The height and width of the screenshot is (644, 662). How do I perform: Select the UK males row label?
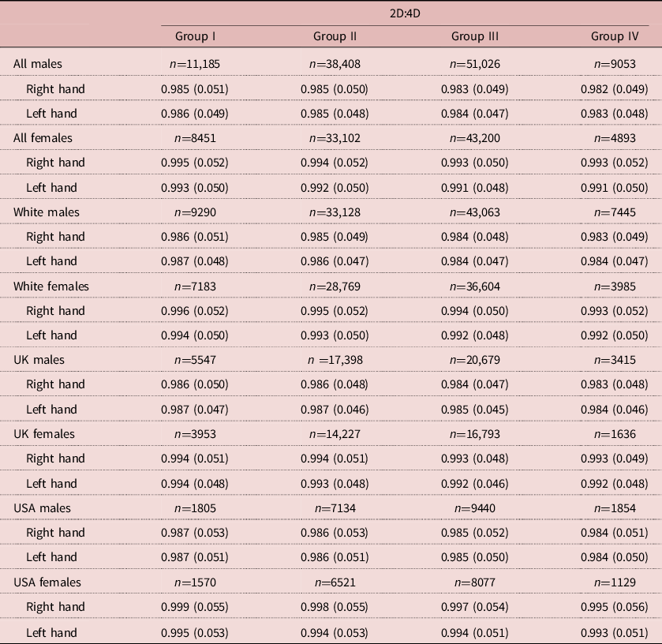point(39,360)
